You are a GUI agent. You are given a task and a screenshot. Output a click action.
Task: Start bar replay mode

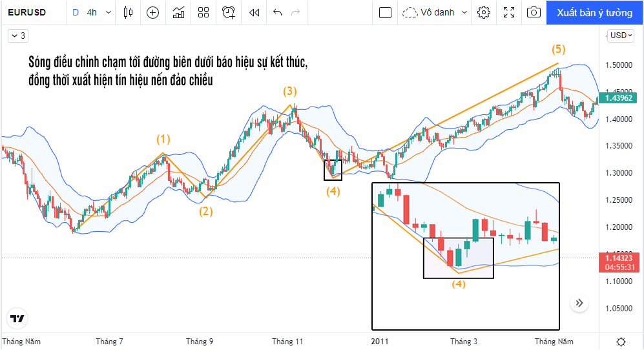(x=254, y=12)
